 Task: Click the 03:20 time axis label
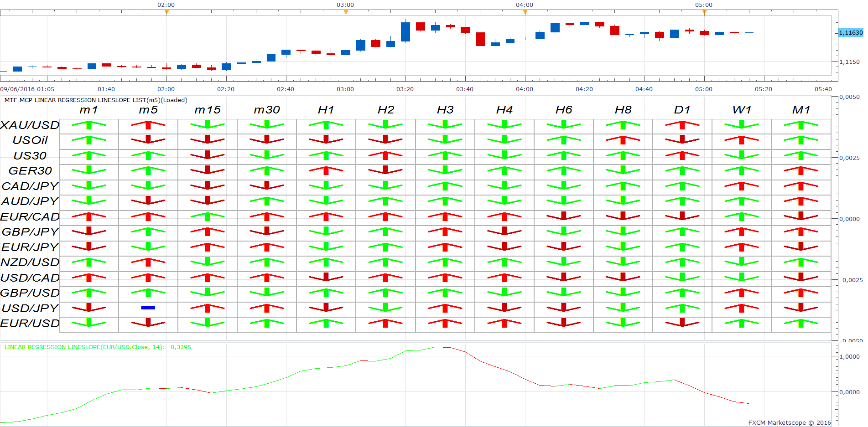405,89
